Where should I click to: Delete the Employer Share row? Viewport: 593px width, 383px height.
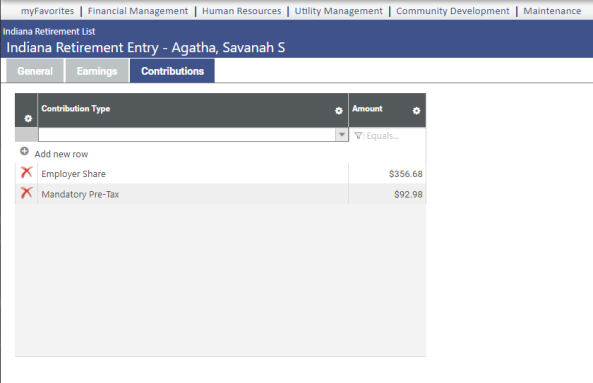coord(26,172)
